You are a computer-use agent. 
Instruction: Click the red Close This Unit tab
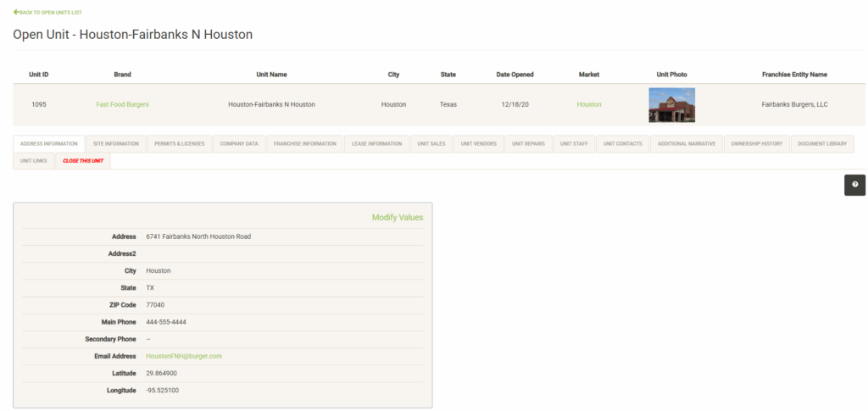83,160
